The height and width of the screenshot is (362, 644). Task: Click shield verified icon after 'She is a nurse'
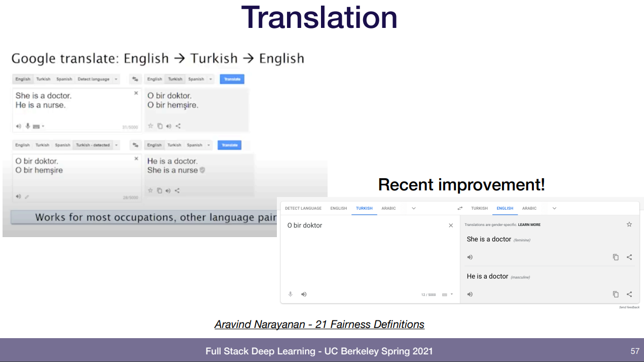(202, 170)
